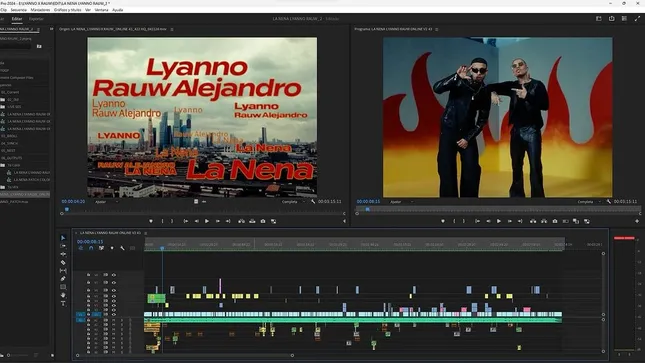Click Lift in the Program monitor

tap(533, 221)
